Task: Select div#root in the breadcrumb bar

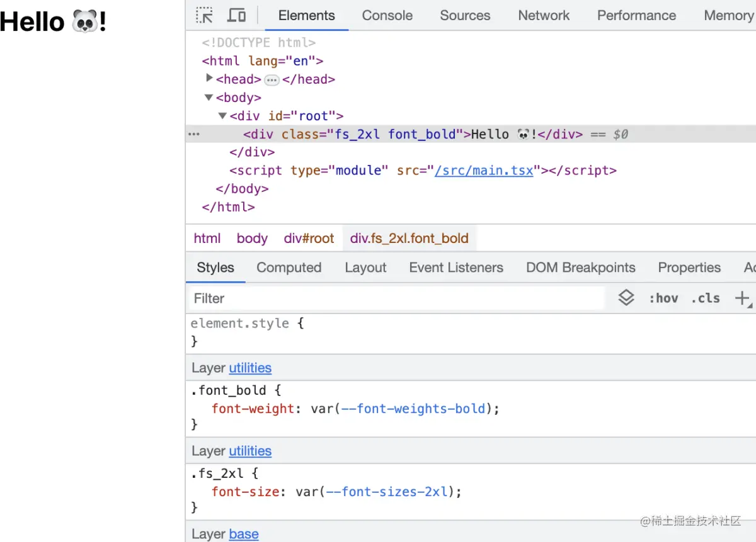Action: [x=309, y=238]
